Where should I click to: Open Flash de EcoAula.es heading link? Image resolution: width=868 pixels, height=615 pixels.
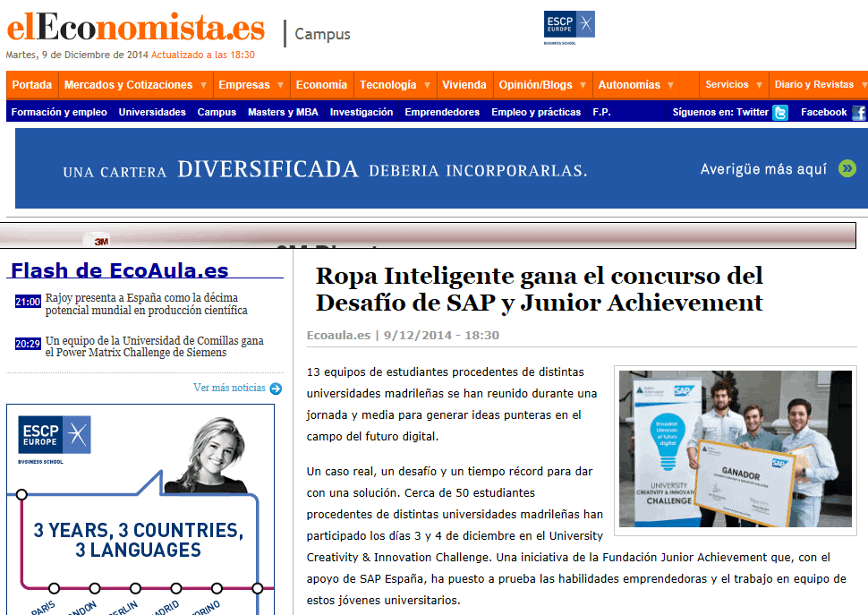coord(120,270)
